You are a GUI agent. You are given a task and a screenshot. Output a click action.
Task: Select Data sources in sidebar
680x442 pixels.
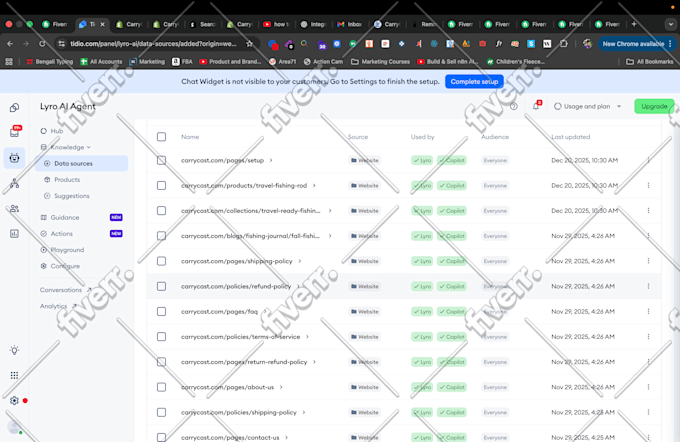82,164
